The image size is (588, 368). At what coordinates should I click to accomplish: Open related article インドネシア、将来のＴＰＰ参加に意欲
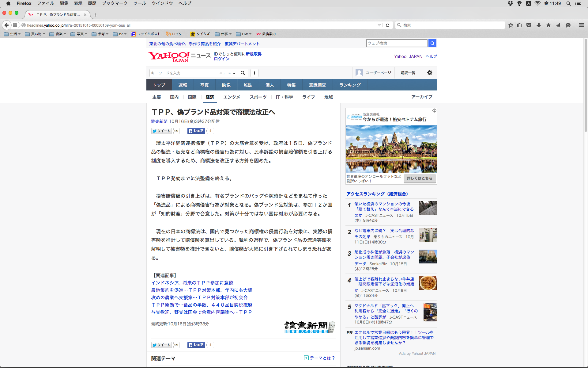tap(192, 283)
